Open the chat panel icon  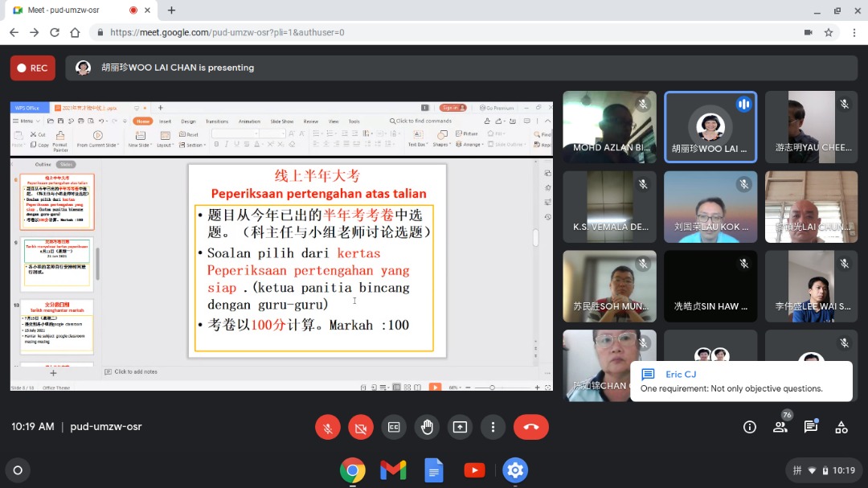(810, 427)
